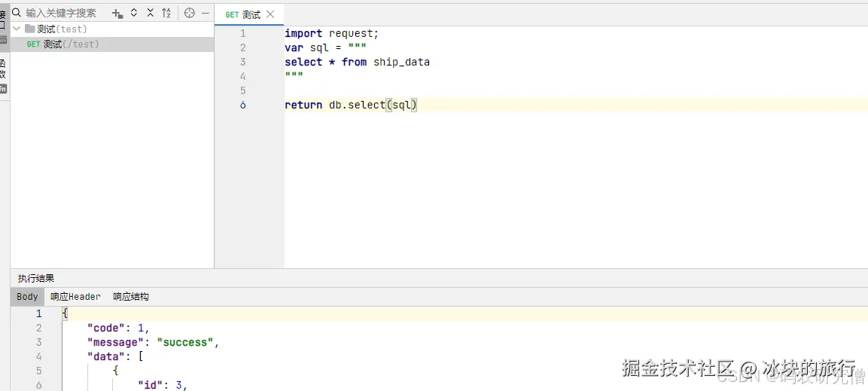Open the GET 测试(/test) interface item
Image resolution: width=868 pixels, height=391 pixels.
[x=112, y=44]
